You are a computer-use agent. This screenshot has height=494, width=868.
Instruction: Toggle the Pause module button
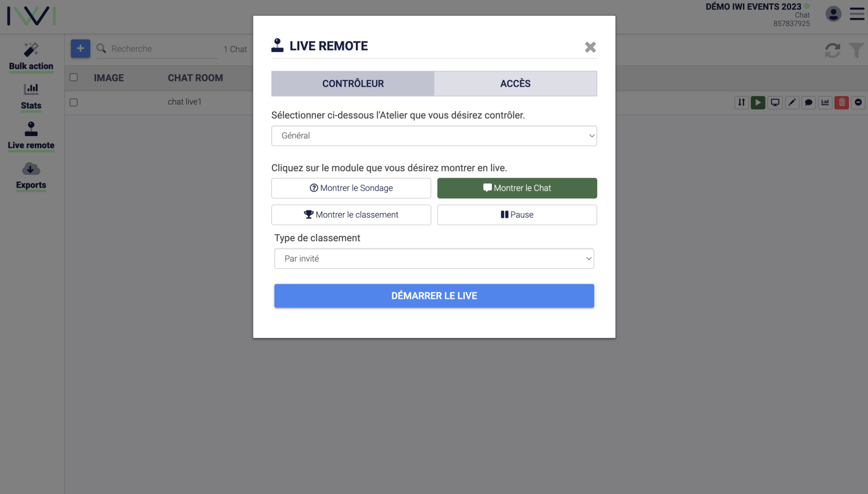click(x=517, y=215)
